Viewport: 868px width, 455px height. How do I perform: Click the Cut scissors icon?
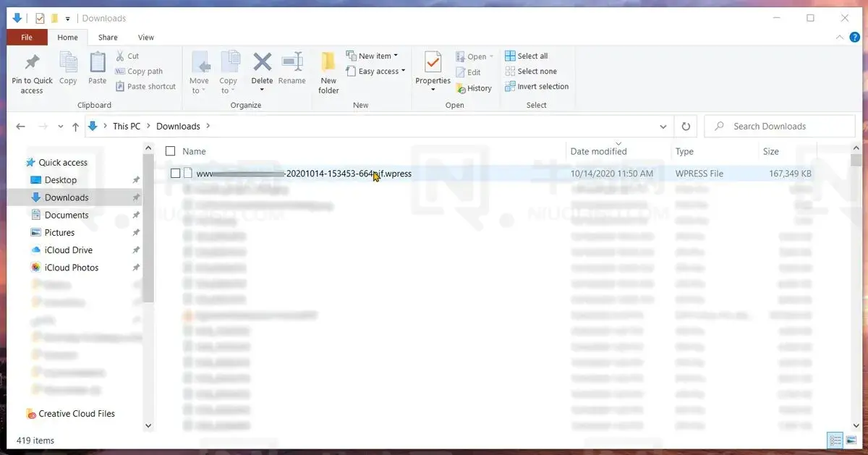(120, 56)
